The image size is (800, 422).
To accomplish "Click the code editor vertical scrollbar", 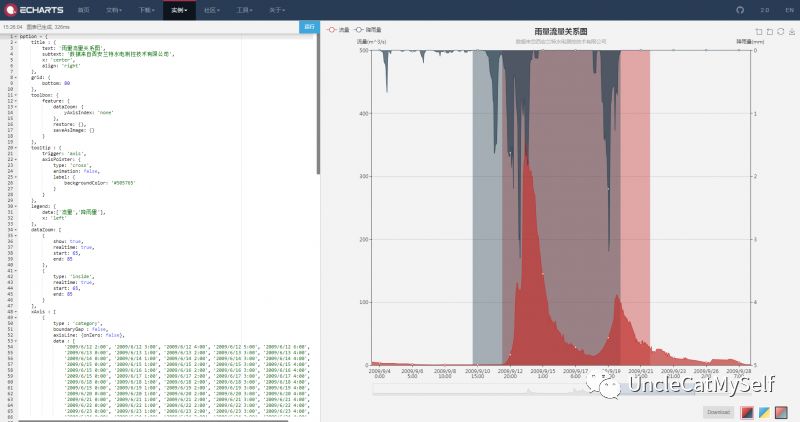I will (318, 105).
